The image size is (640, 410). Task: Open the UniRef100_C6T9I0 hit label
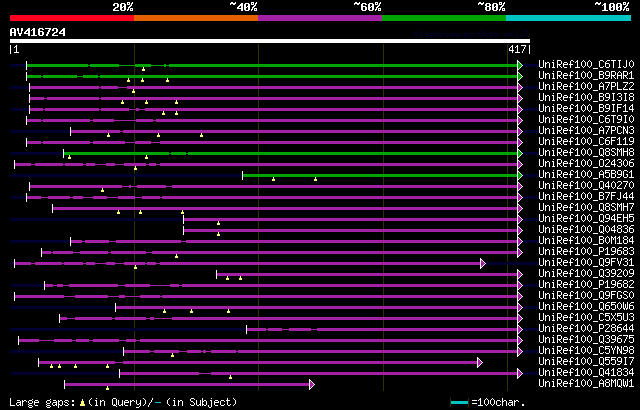pos(586,120)
